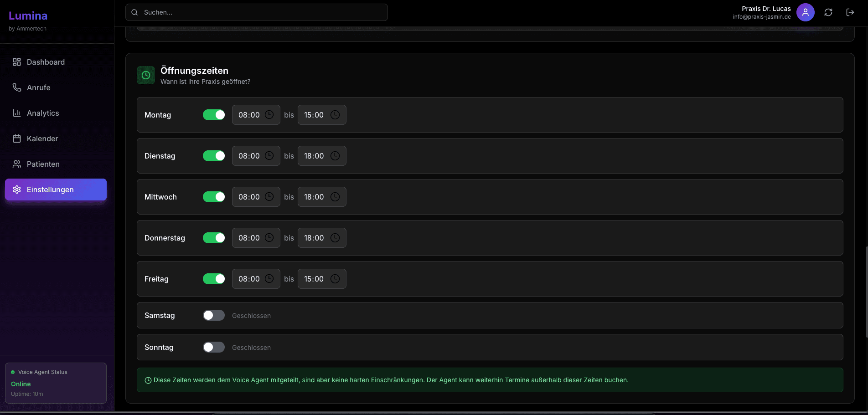This screenshot has width=868, height=415.
Task: Go to Dashboard in the sidebar
Action: 46,62
